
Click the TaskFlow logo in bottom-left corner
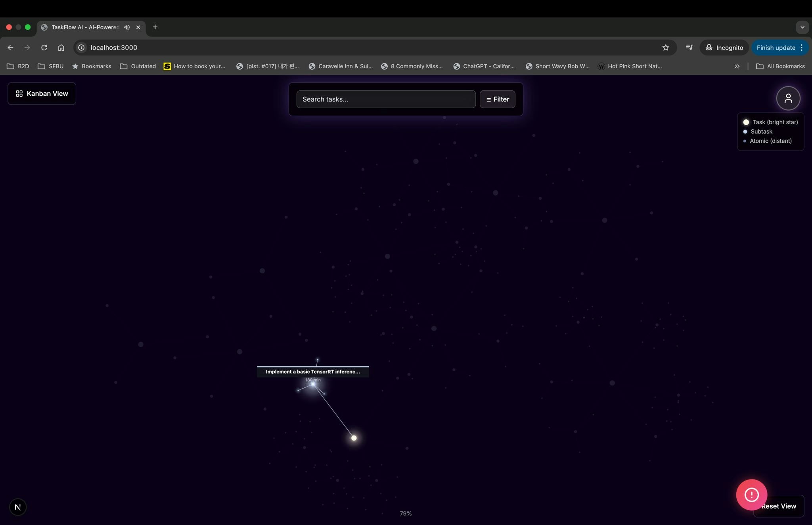17,507
